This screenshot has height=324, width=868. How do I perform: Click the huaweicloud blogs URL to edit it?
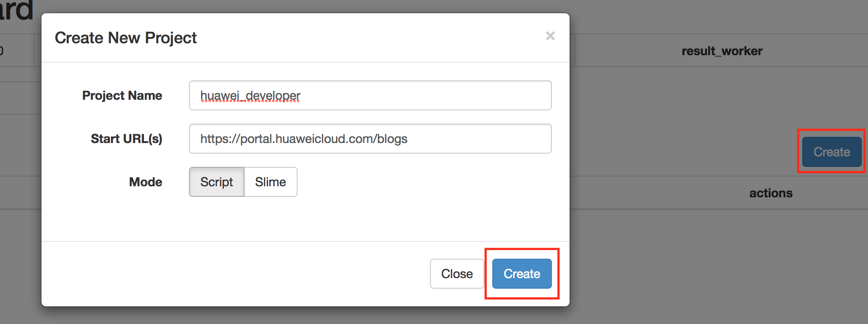pyautogui.click(x=304, y=139)
